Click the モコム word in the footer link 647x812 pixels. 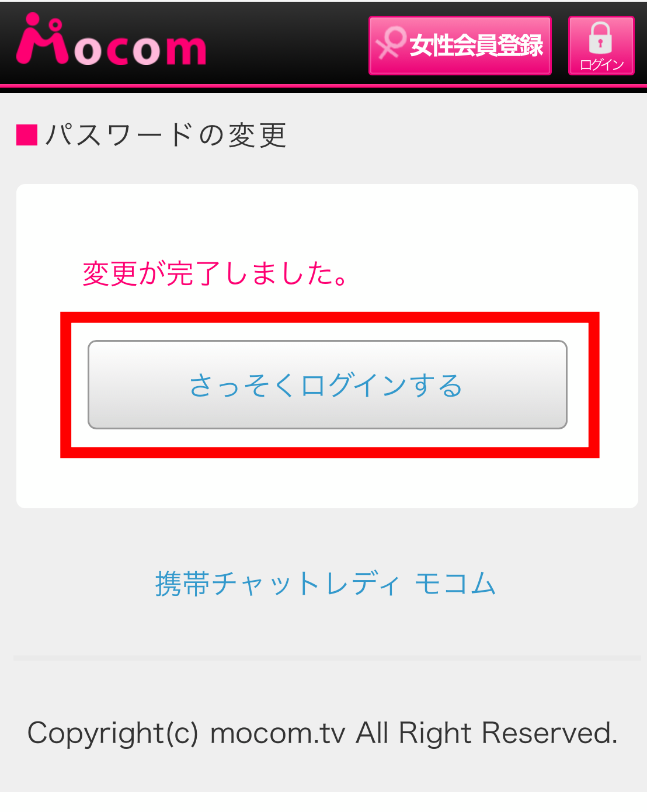455,583
